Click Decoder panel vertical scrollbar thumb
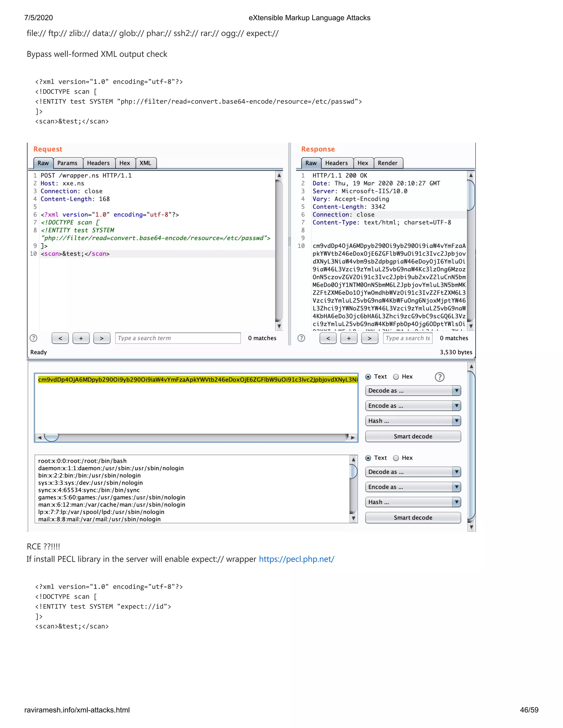Viewport: 563px width, 728px height. pyautogui.click(x=471, y=446)
